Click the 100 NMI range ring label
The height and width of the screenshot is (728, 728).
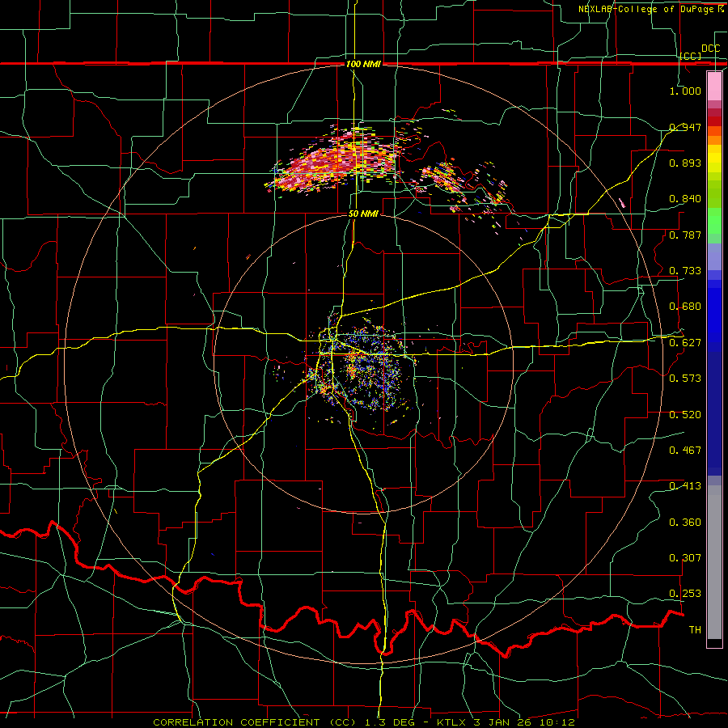363,64
